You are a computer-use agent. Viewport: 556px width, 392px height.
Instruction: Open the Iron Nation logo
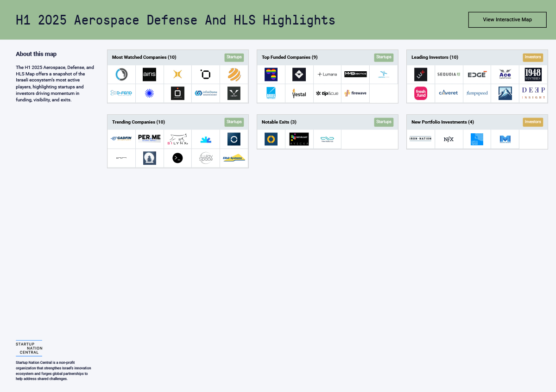[421, 138]
